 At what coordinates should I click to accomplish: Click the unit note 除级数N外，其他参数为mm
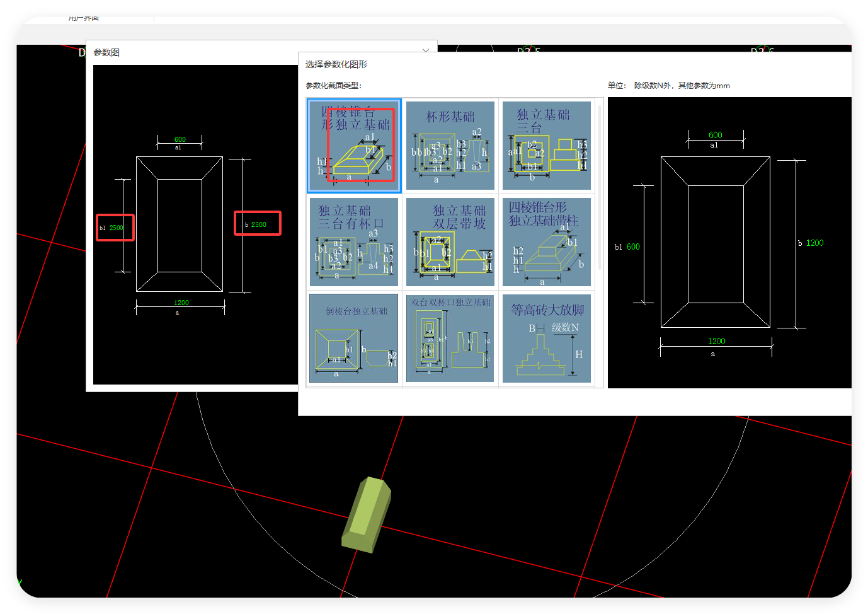click(x=682, y=86)
